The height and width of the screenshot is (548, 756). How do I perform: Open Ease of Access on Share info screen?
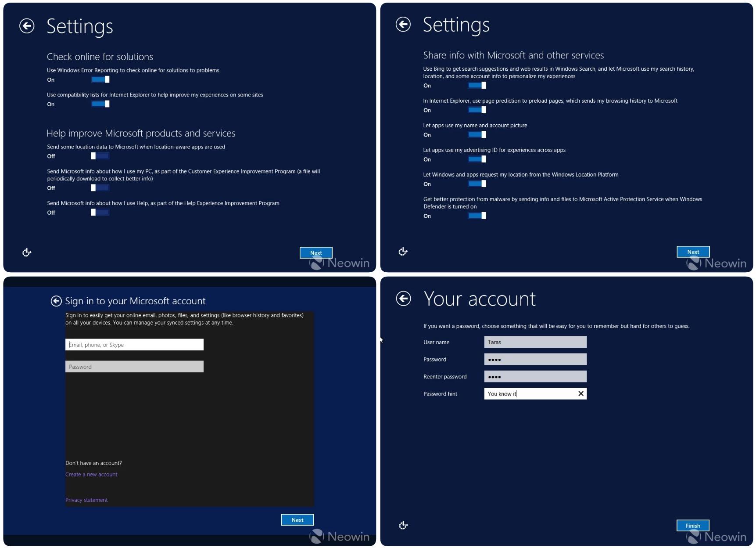point(403,252)
